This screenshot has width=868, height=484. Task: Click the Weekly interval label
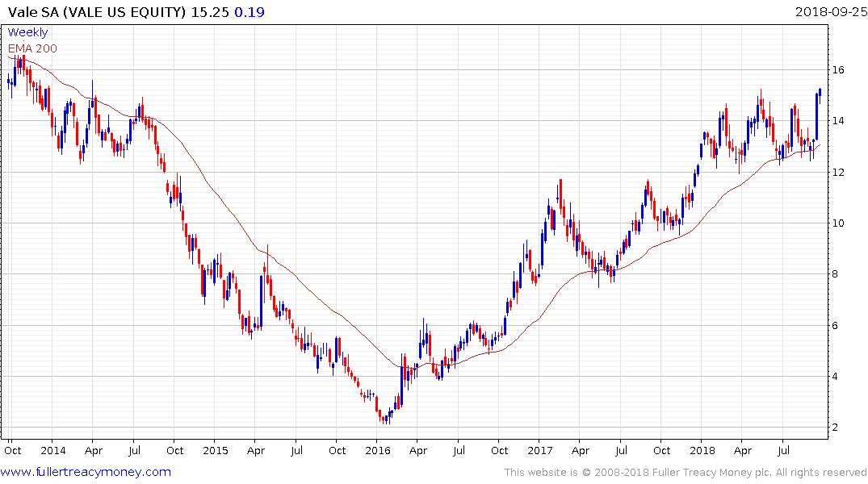point(27,32)
